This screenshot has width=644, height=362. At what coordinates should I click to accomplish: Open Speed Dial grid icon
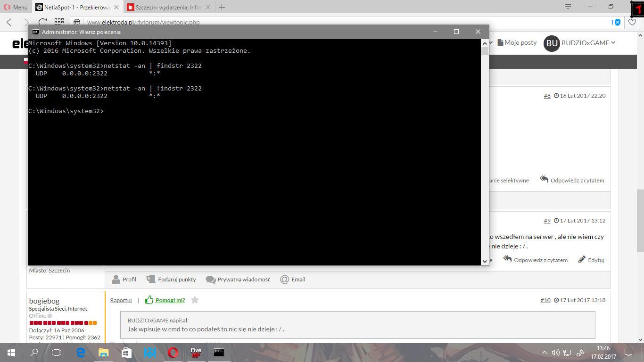pos(59,22)
